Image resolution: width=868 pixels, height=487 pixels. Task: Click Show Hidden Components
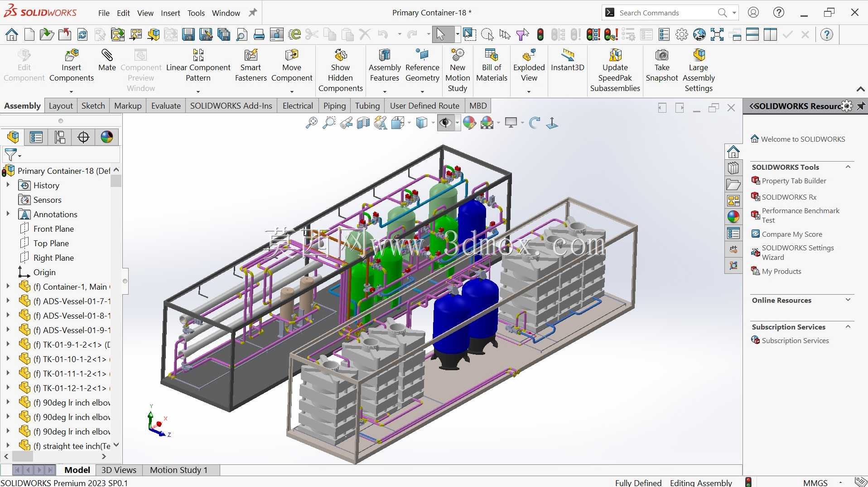[x=340, y=71]
